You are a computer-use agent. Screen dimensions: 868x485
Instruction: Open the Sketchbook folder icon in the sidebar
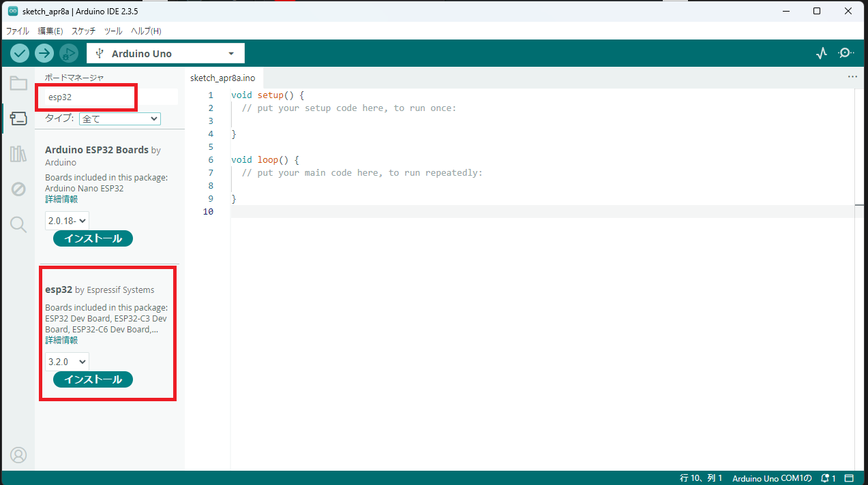18,82
